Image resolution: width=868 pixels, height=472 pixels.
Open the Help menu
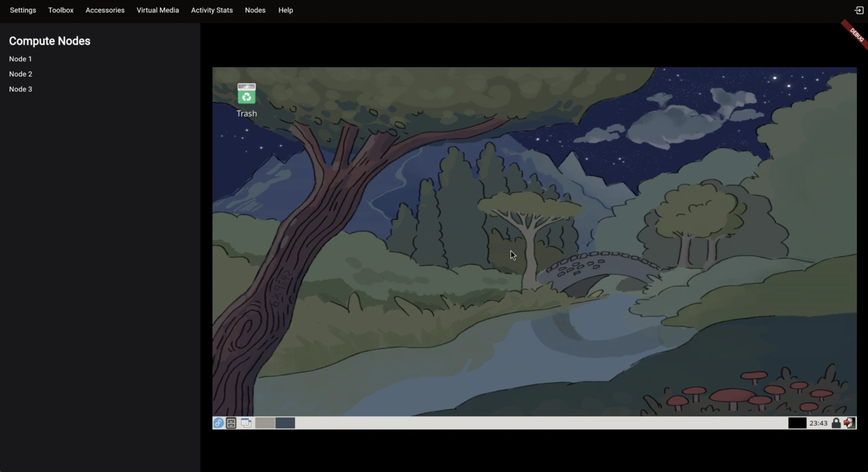(x=285, y=10)
